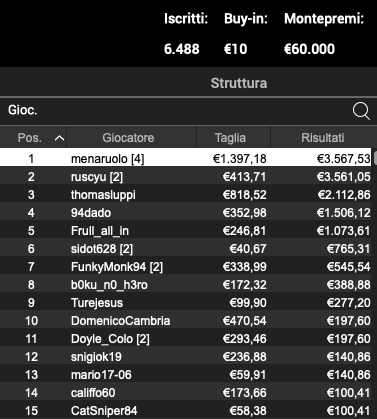Select the Frull_all_in player row
377x419 pixels.
coord(186,230)
